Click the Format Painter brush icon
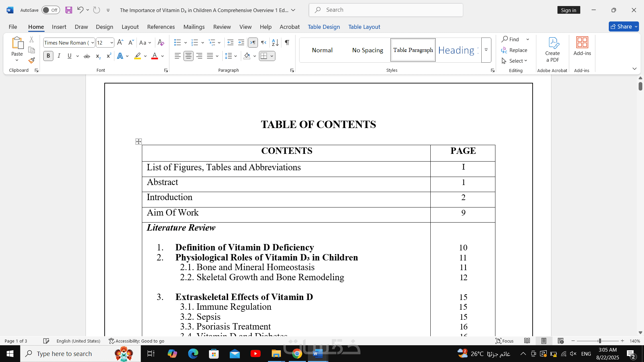 32,61
